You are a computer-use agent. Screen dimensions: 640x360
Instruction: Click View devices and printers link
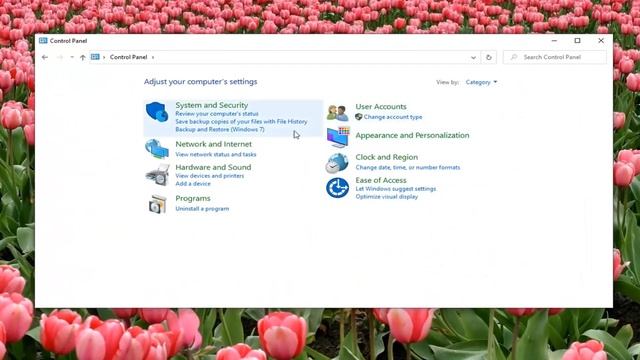point(210,176)
